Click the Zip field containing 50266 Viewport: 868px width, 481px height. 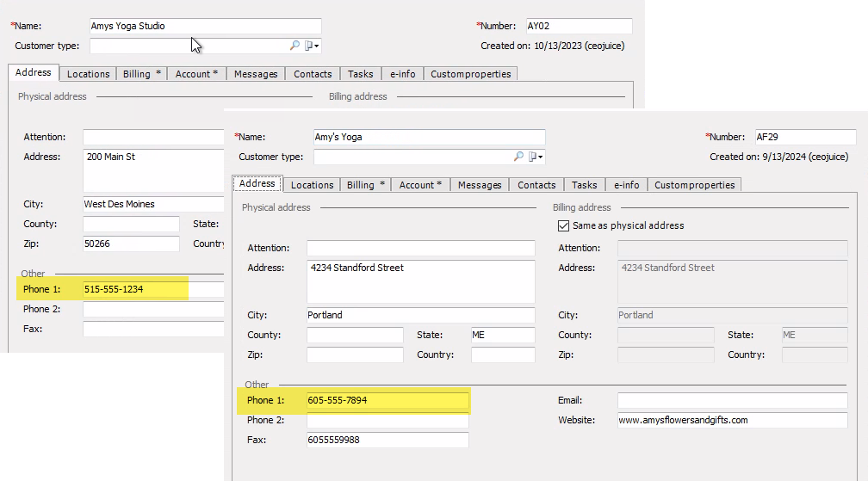coord(131,244)
